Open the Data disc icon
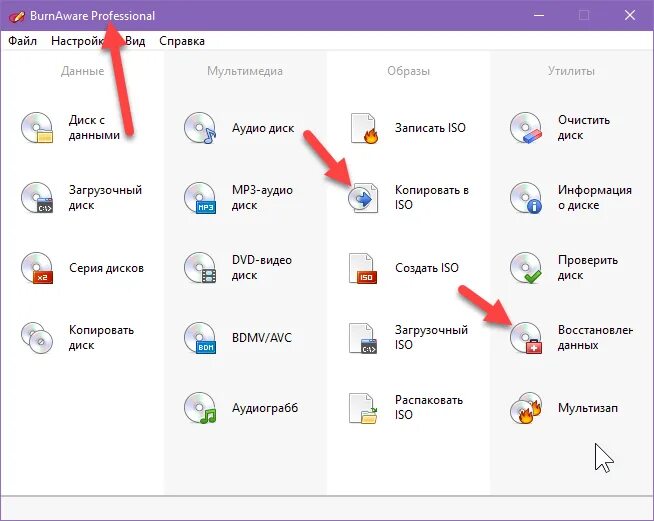Image resolution: width=654 pixels, height=521 pixels. (37, 128)
